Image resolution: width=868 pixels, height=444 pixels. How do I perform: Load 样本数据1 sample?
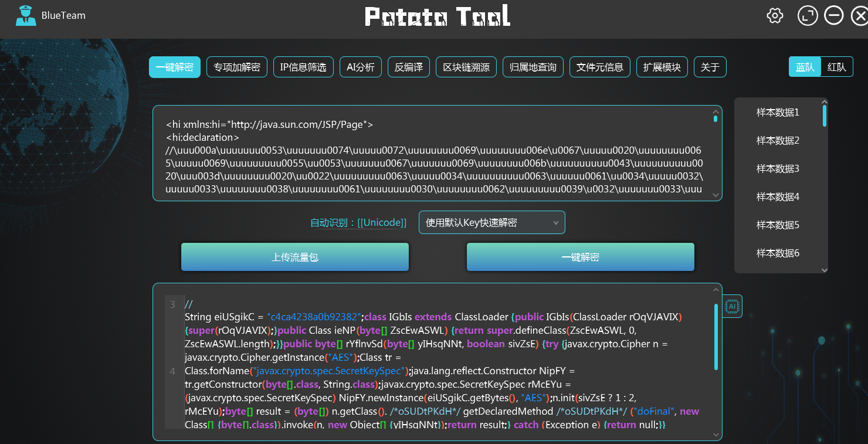[x=778, y=113]
